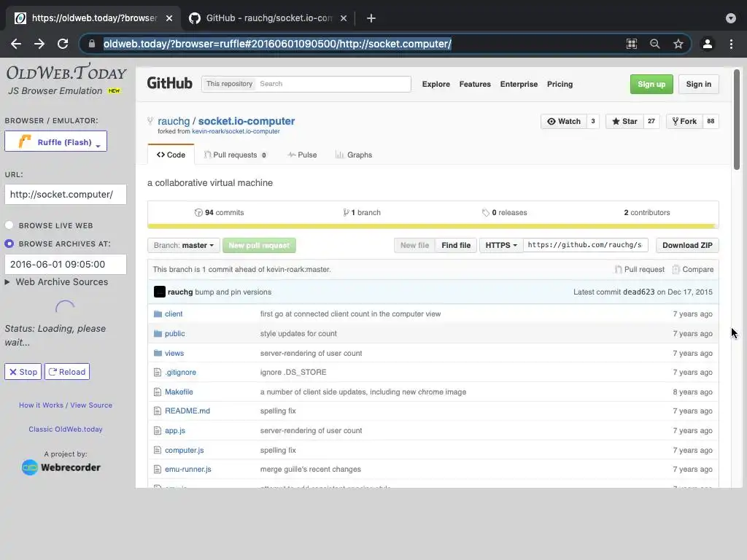Bookmark this page with the star icon
The height and width of the screenshot is (560, 747).
678,44
